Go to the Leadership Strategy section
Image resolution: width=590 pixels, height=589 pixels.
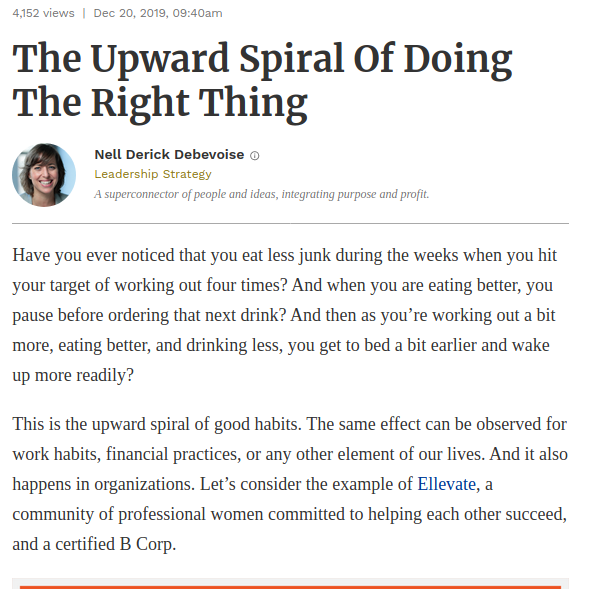(x=153, y=174)
